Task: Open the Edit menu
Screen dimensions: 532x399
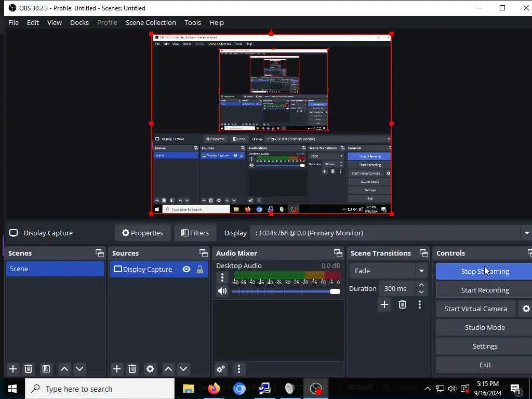Action: [x=33, y=22]
